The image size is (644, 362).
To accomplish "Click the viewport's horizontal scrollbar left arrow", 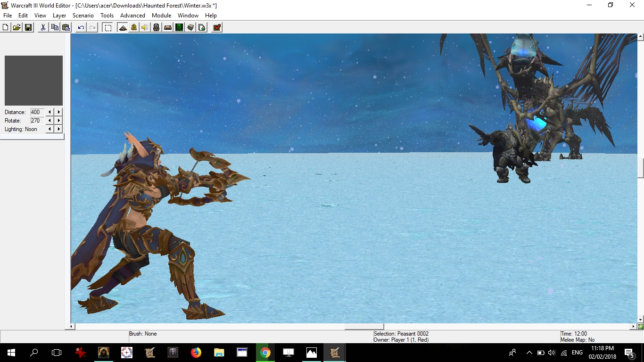I will [x=72, y=327].
